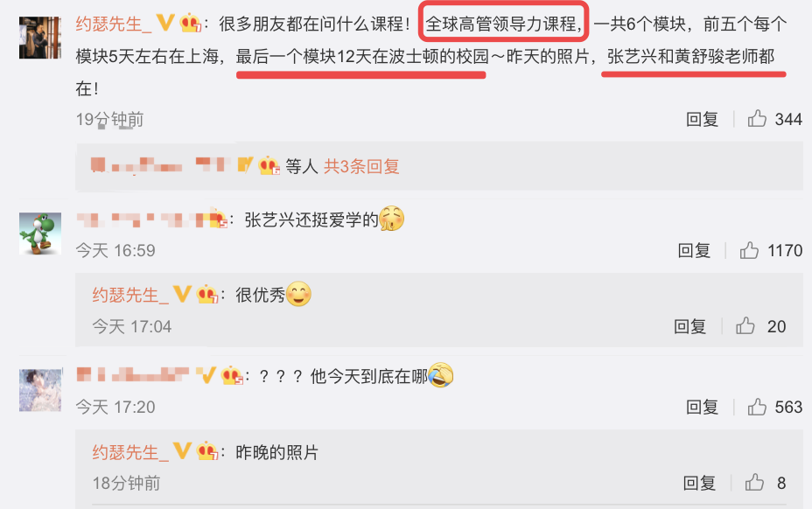
Task: Expand the 共3条回复 replies thread
Action: (x=361, y=166)
